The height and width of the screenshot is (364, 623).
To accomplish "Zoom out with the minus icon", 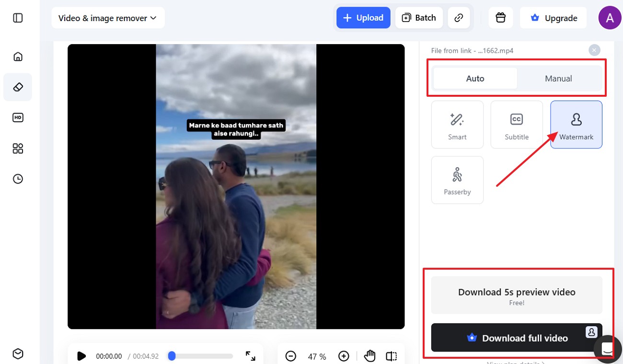I will point(290,356).
